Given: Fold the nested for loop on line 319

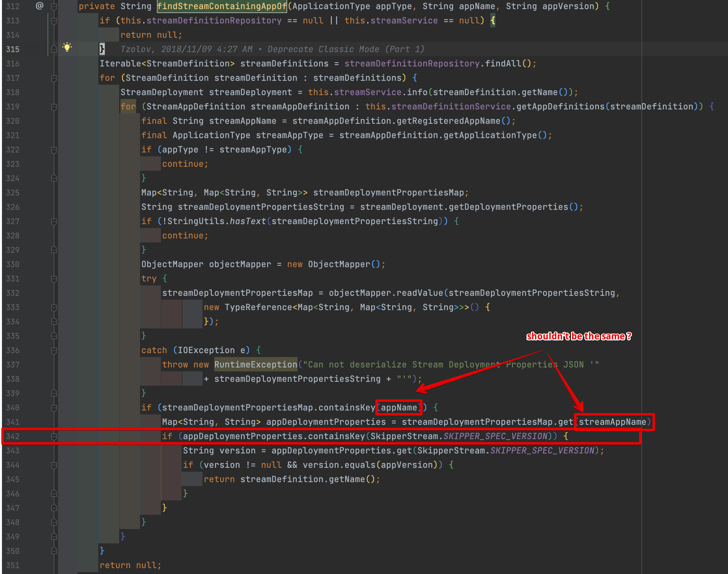Looking at the screenshot, I should click(54, 107).
